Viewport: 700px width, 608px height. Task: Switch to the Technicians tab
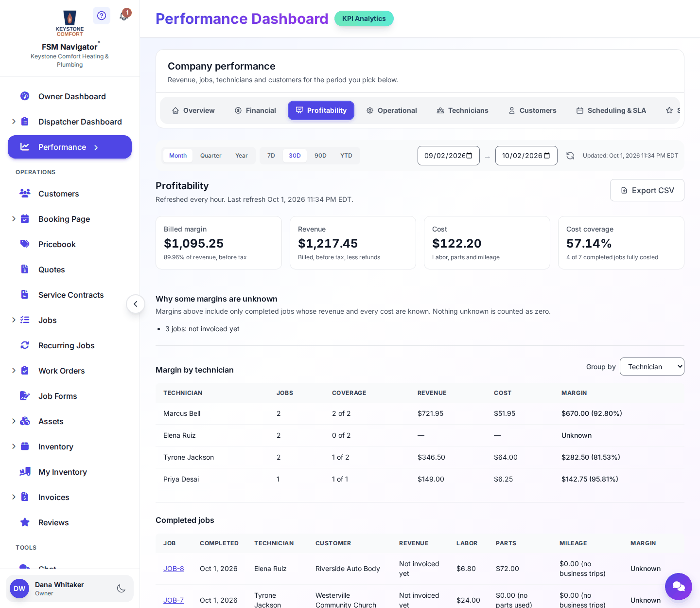[x=462, y=110]
